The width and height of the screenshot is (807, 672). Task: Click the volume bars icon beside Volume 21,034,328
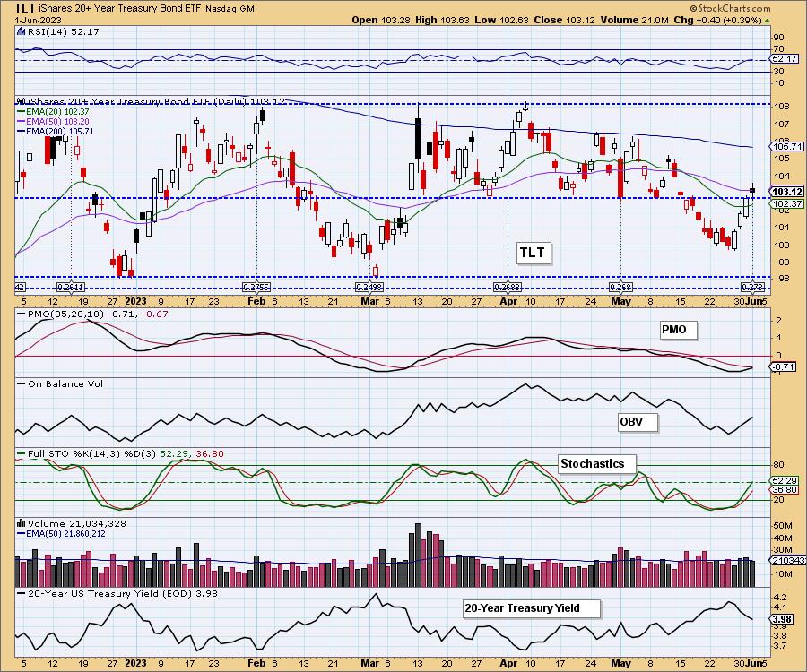[x=22, y=523]
